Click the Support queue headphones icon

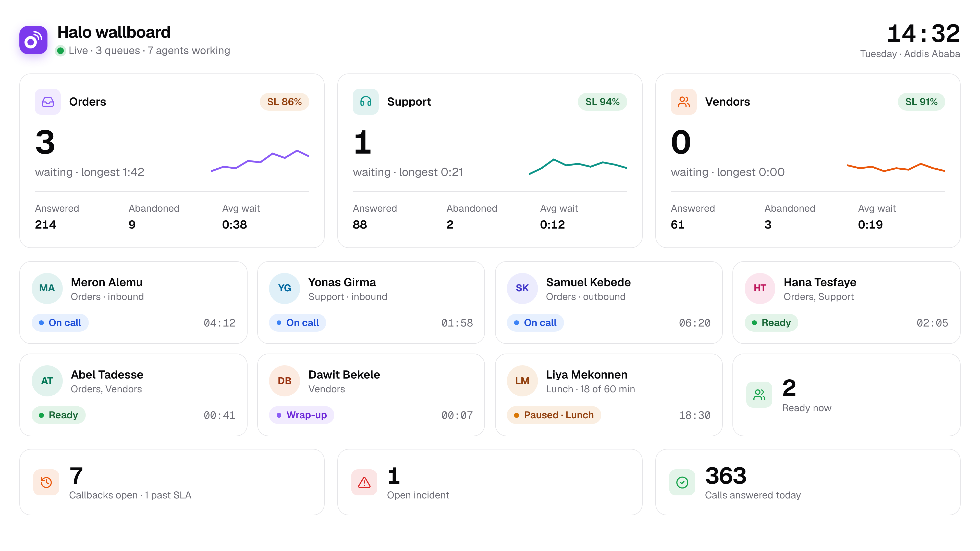366,102
